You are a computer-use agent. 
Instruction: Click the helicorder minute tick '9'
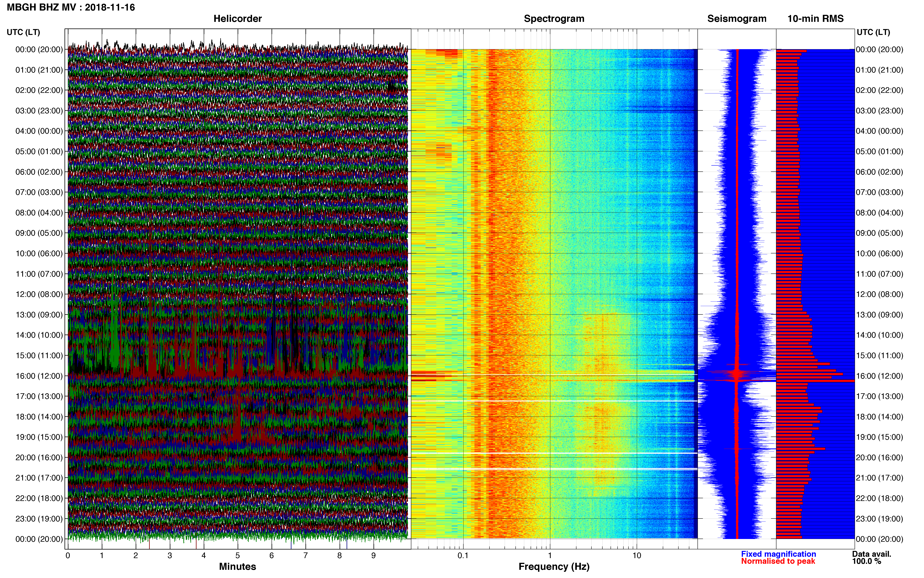[373, 555]
